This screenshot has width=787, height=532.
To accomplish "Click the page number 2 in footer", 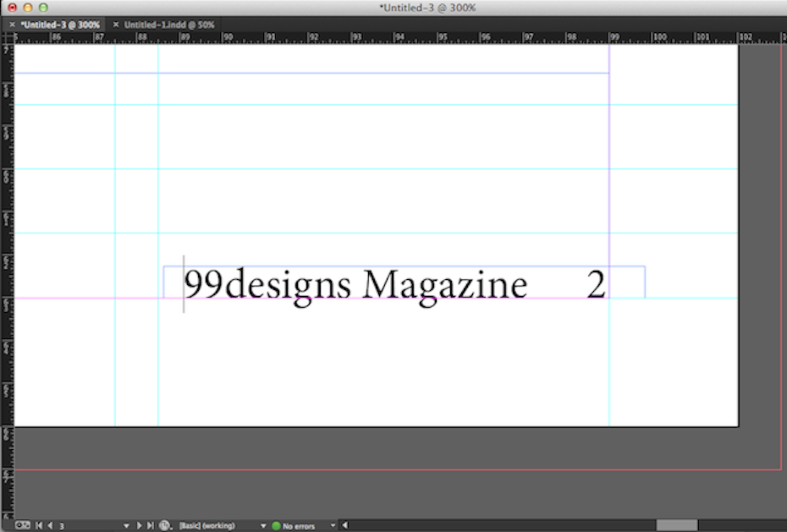I will pyautogui.click(x=596, y=285).
